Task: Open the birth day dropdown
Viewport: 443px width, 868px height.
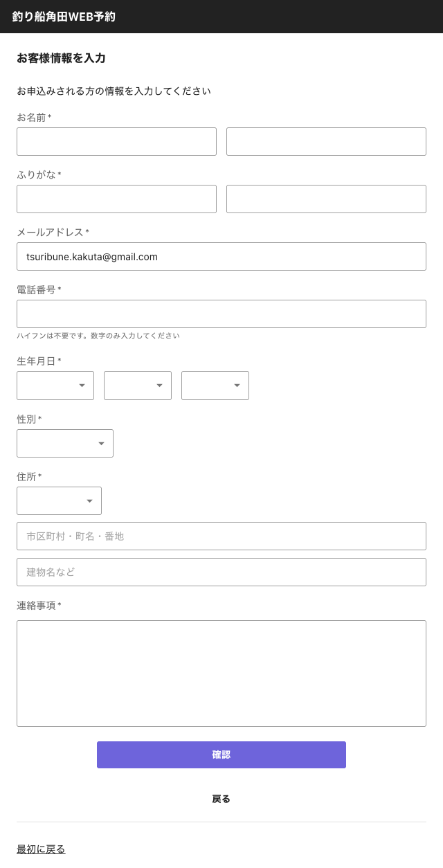Action: point(215,386)
